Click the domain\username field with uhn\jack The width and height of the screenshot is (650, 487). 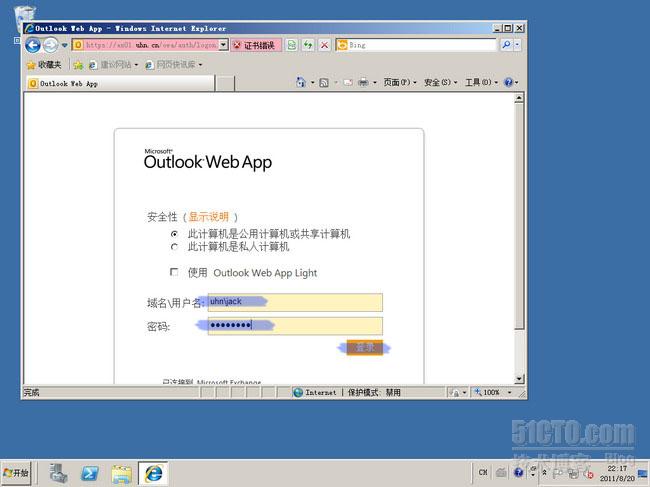[x=295, y=302]
